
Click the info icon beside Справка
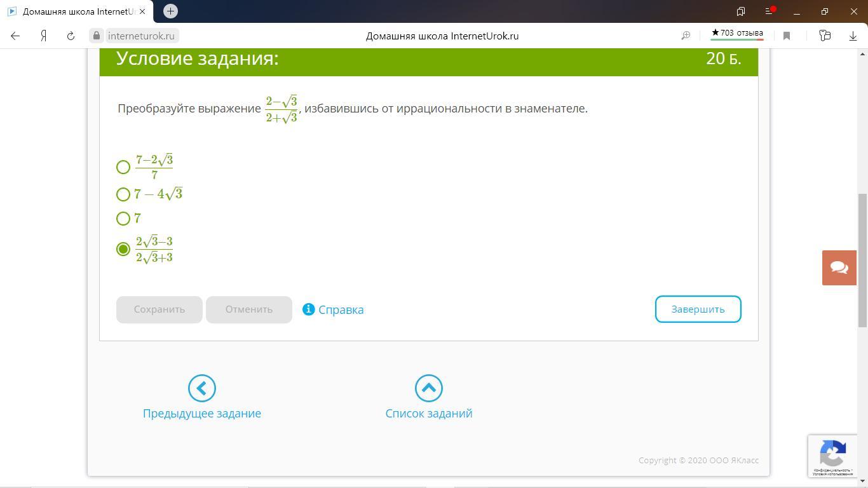pos(309,309)
